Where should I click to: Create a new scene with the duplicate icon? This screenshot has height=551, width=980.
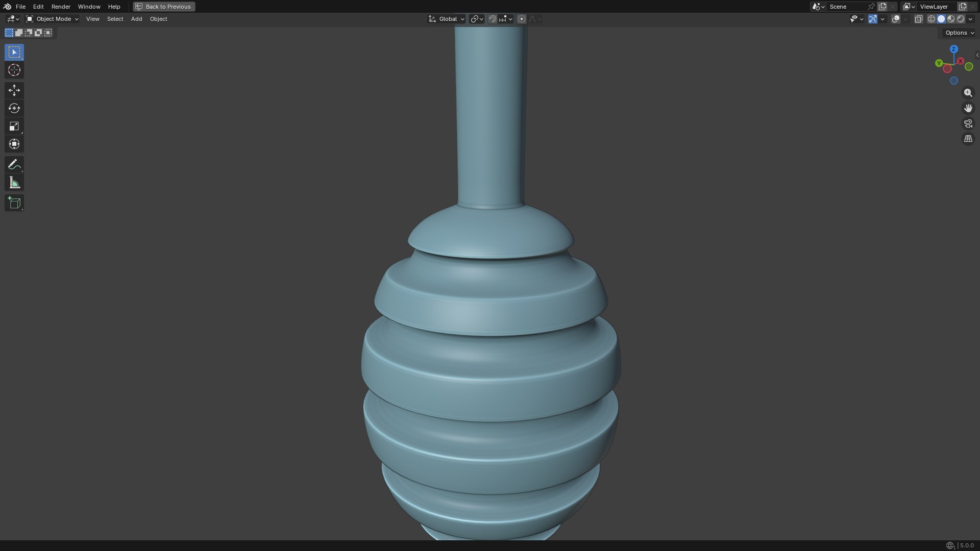click(x=883, y=7)
